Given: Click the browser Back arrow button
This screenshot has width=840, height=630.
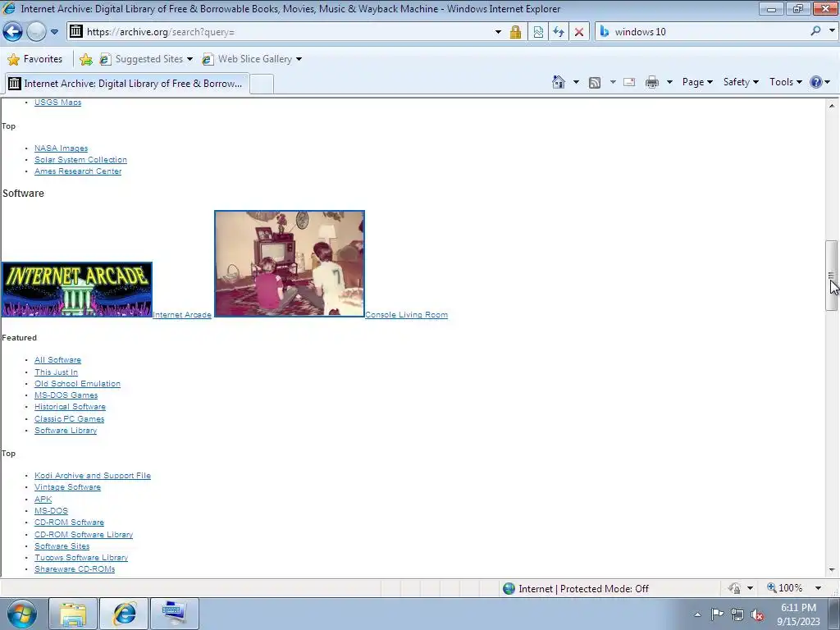Looking at the screenshot, I should tap(13, 32).
